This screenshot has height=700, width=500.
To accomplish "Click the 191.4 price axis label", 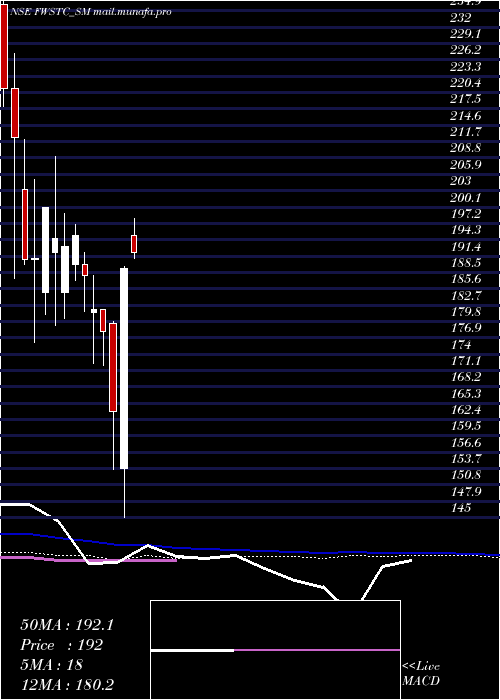I will tap(465, 246).
